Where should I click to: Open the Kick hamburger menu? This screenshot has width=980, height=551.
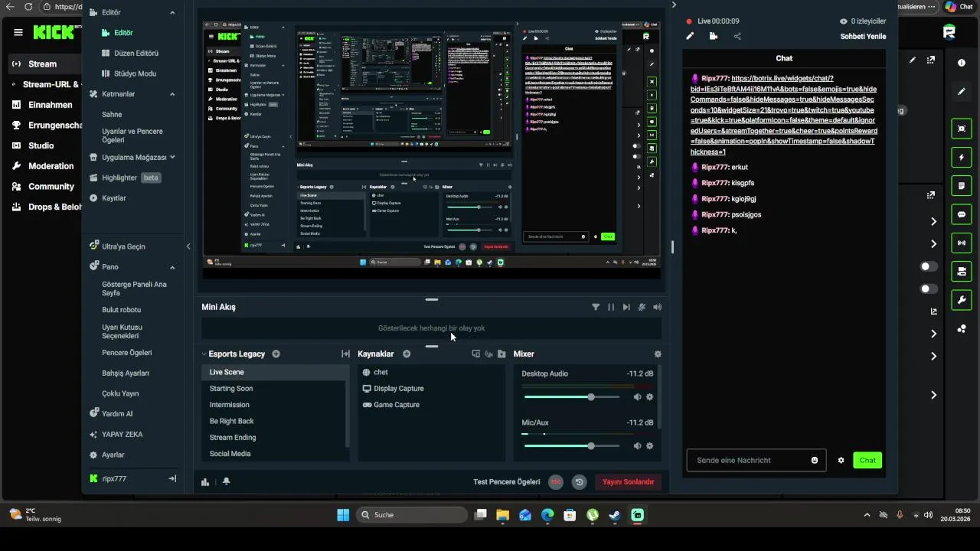coord(18,32)
